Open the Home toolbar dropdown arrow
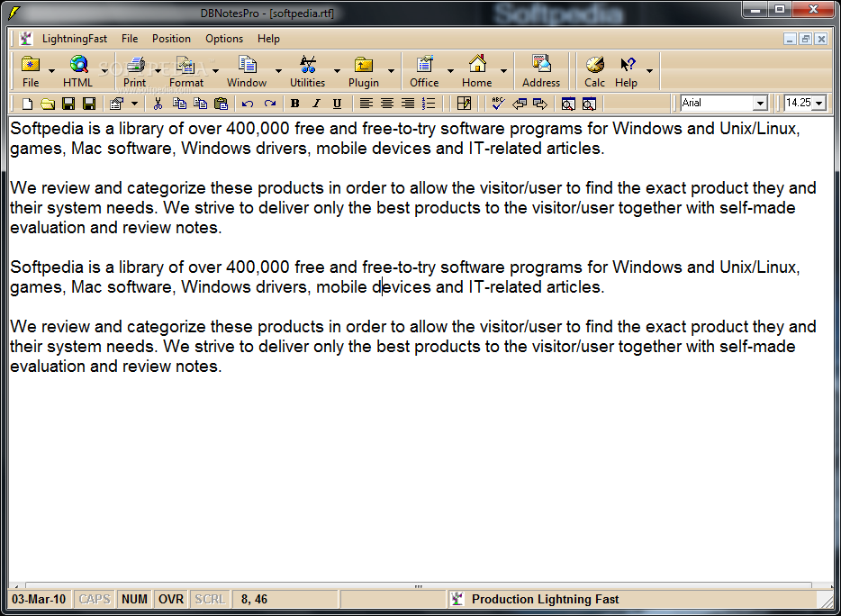The height and width of the screenshot is (616, 841). [503, 71]
